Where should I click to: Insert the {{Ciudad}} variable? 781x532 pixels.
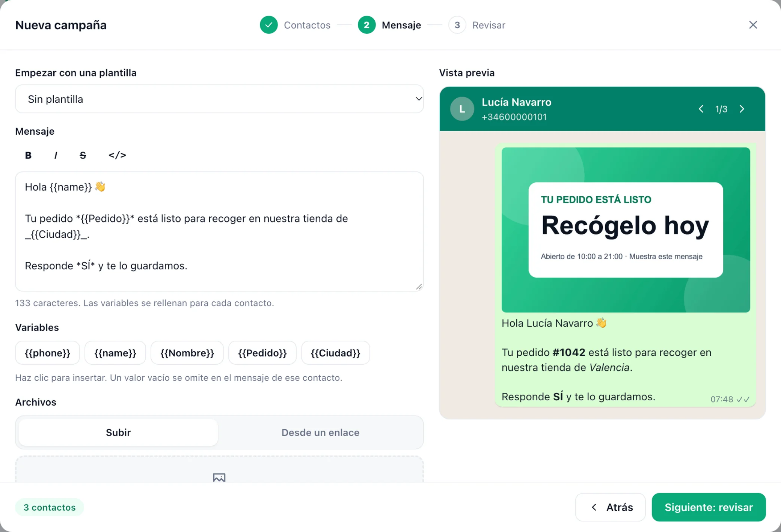click(336, 353)
